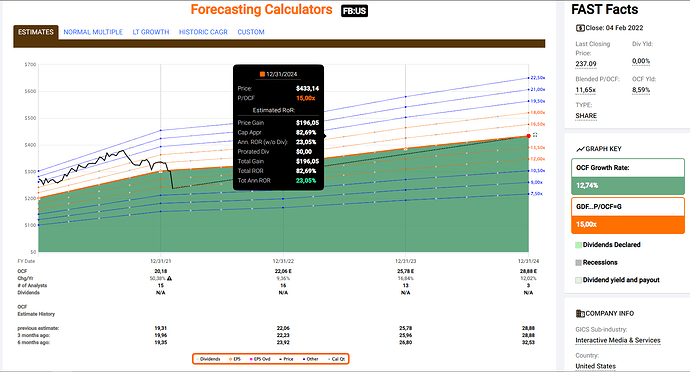Switch to the NORMAL MULTIPLE tab

[93, 32]
